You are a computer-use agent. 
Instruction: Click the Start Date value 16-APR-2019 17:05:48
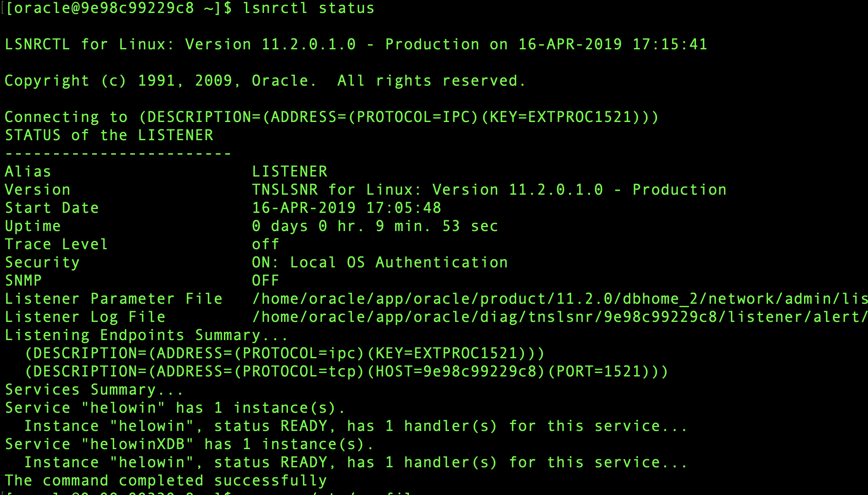(x=346, y=208)
